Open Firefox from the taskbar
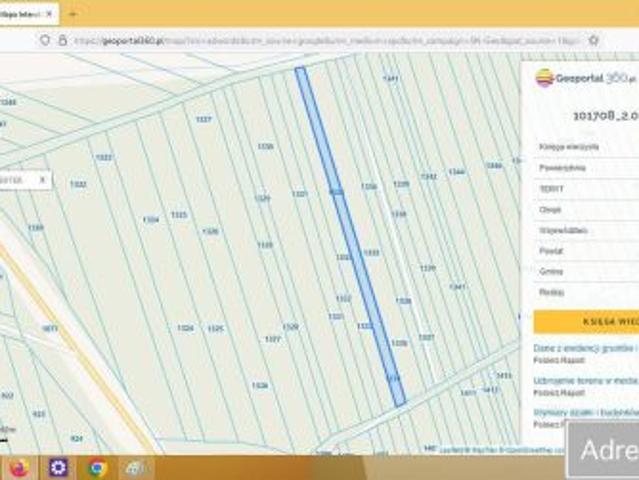639x480 pixels. [19, 467]
